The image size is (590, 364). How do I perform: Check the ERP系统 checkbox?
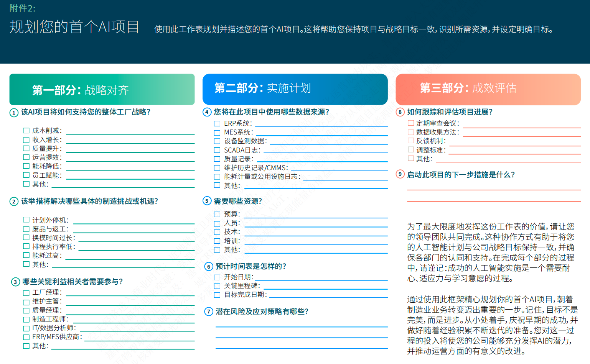(x=217, y=123)
